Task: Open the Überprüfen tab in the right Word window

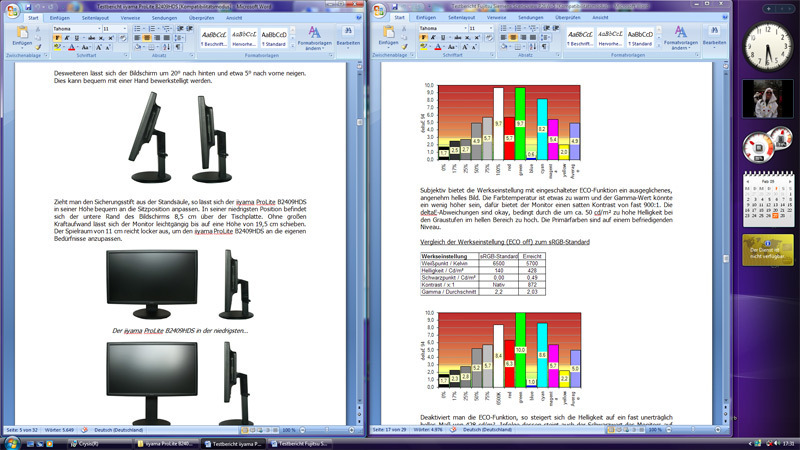Action: coord(567,17)
